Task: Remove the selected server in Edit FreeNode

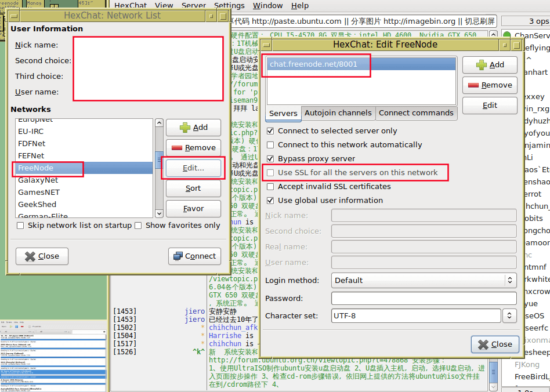Action: point(490,85)
